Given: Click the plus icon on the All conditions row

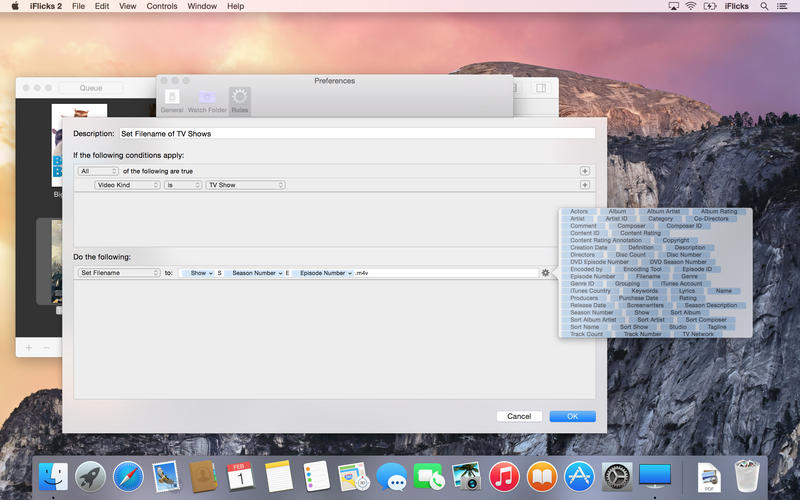Looking at the screenshot, I should click(x=584, y=171).
